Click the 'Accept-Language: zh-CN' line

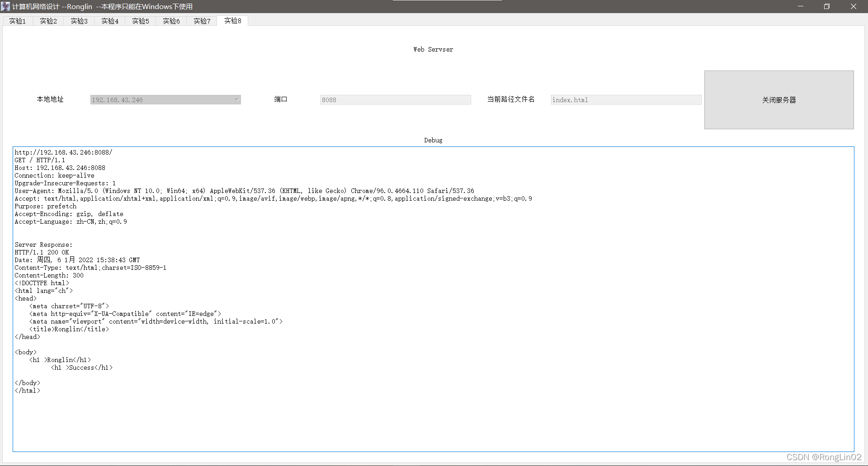click(x=71, y=221)
